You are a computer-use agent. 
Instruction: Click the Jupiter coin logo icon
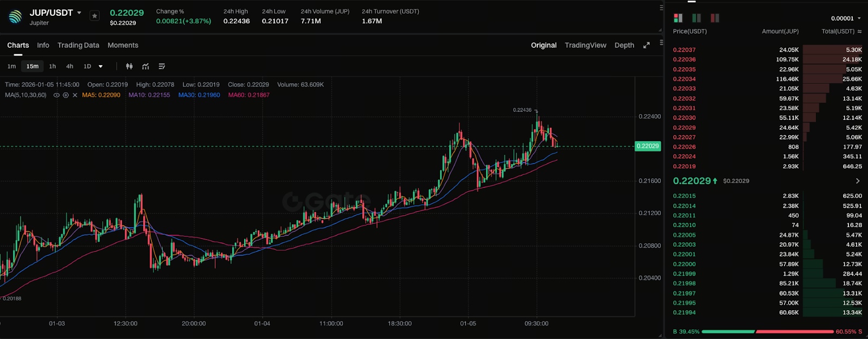pyautogui.click(x=15, y=17)
